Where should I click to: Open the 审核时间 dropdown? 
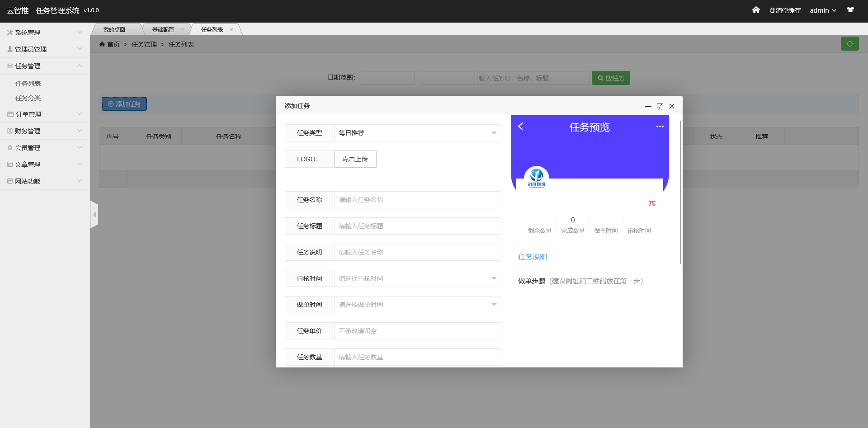coord(417,278)
